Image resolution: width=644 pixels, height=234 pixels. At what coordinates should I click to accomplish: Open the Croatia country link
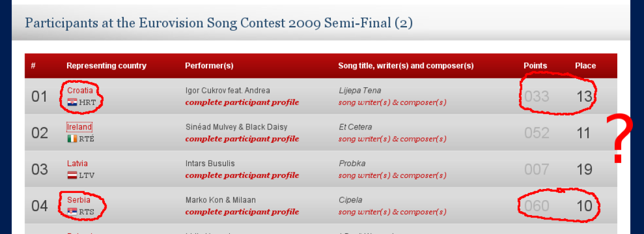(80, 91)
